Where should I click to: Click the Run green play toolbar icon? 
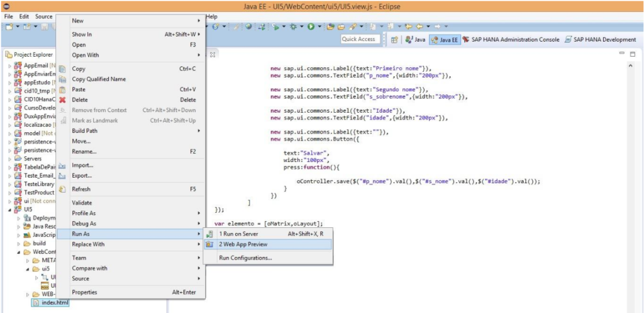coord(311,26)
